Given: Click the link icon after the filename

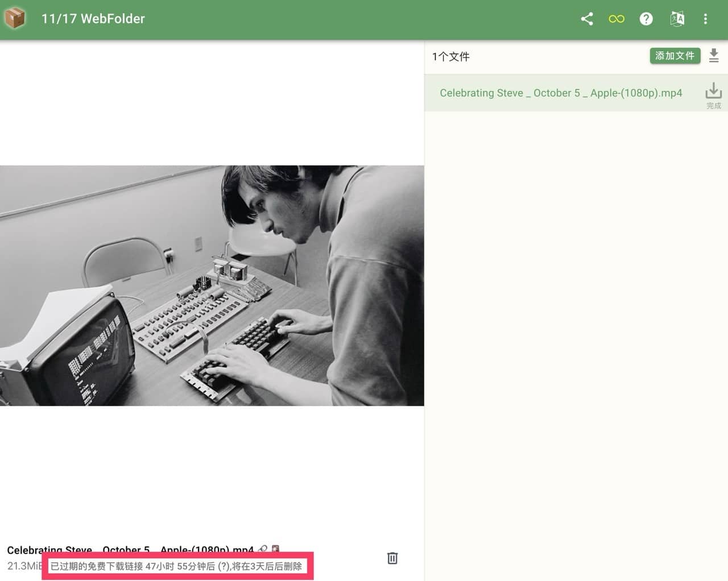Looking at the screenshot, I should click(x=262, y=549).
